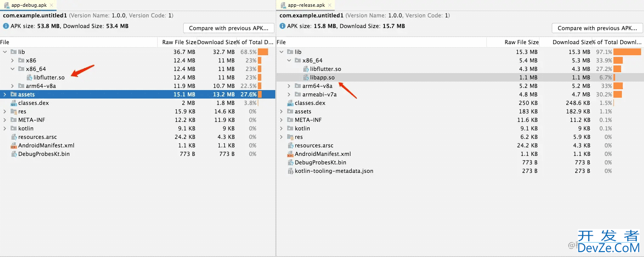This screenshot has width=644, height=257.
Task: Expand the assets folder in debug pane
Action: coord(5,94)
